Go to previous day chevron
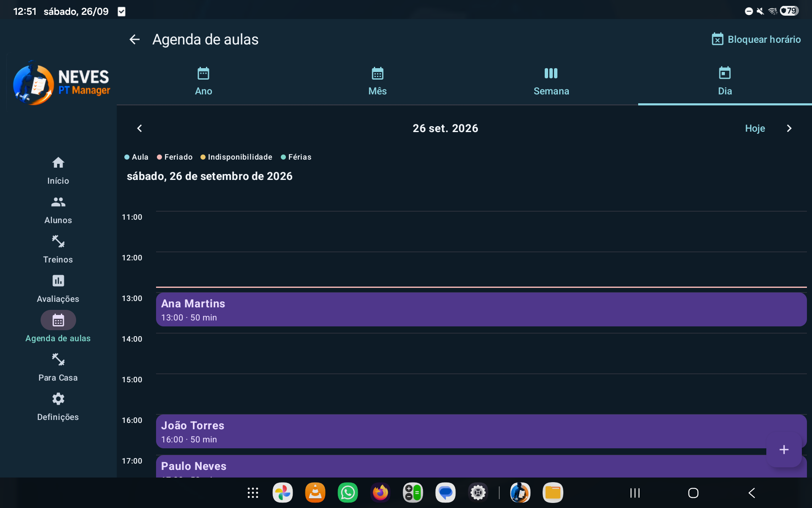Viewport: 812px width, 508px height. (x=140, y=128)
